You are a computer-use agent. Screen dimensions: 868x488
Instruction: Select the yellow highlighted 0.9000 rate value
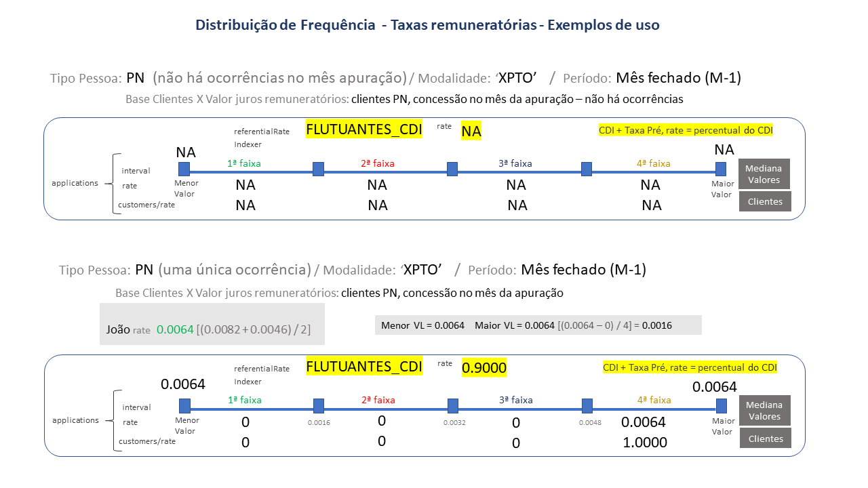484,368
